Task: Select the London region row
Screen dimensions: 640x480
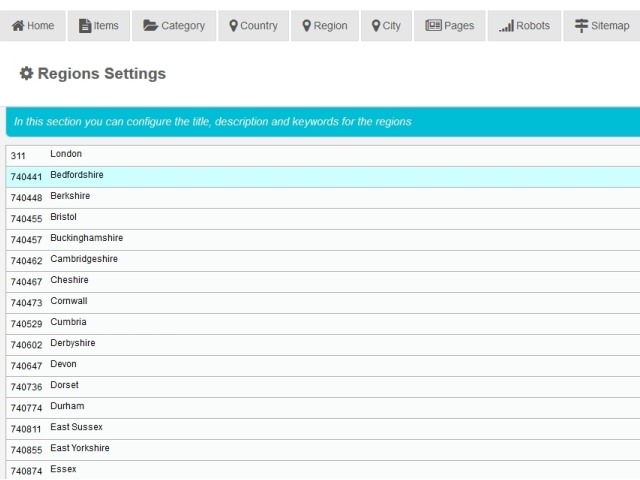Action: pos(66,155)
